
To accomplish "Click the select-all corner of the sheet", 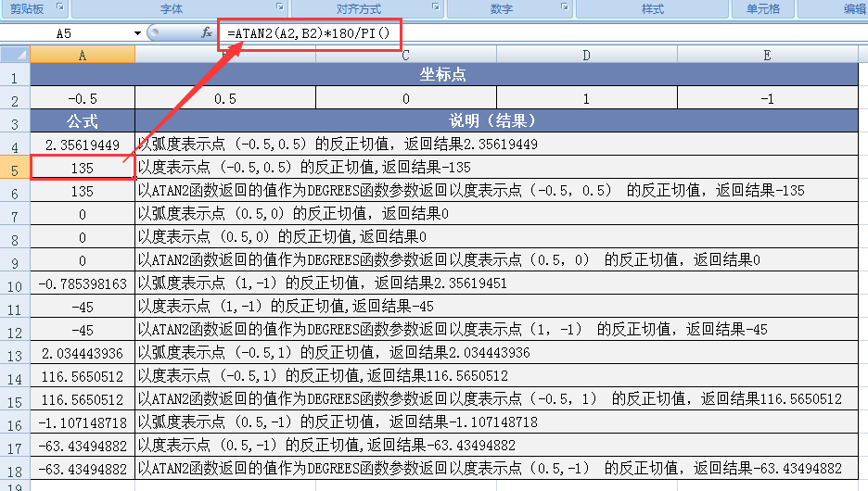I will pos(15,55).
